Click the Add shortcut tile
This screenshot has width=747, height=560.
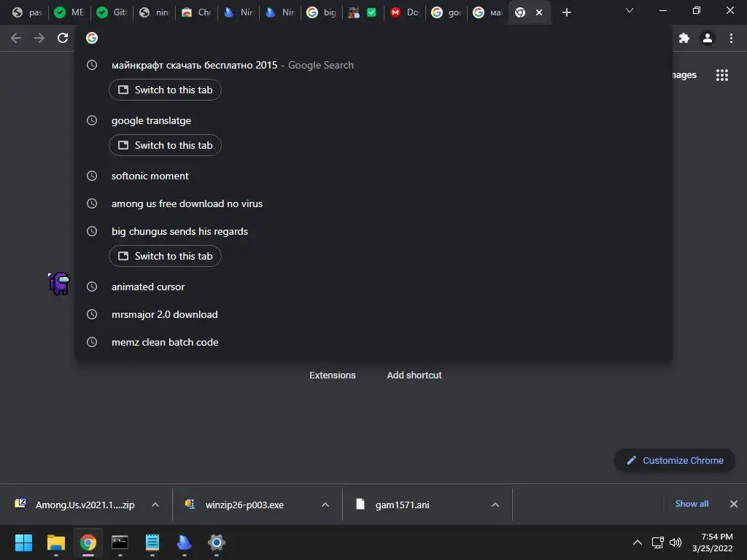pos(414,376)
